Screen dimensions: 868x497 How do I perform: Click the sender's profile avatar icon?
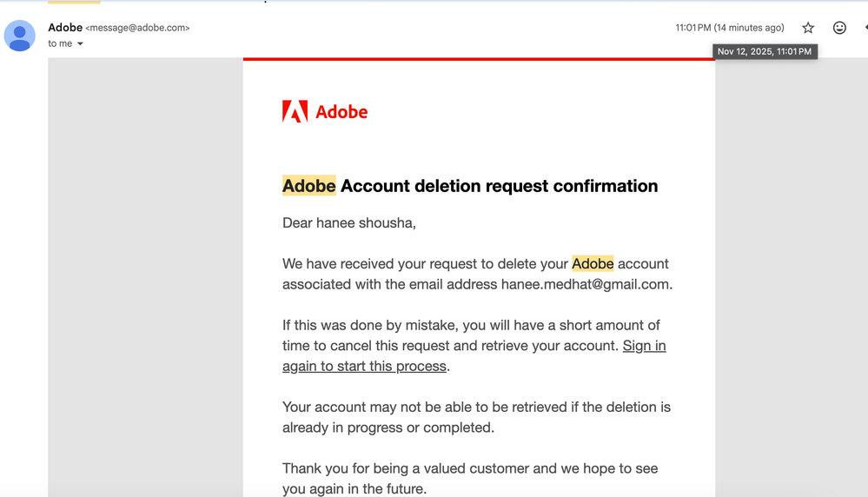(20, 36)
